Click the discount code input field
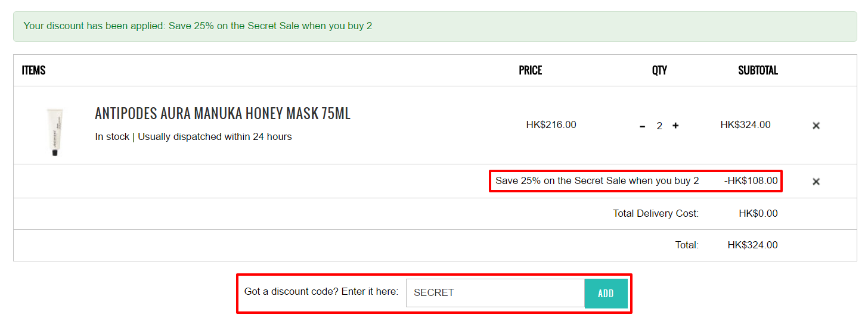Screen dimensions: 868x318 (x=495, y=293)
